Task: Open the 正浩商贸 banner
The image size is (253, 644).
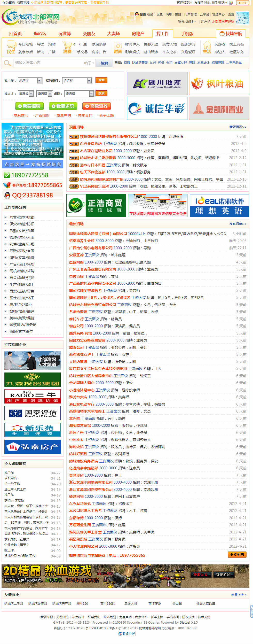Action: click(x=96, y=205)
